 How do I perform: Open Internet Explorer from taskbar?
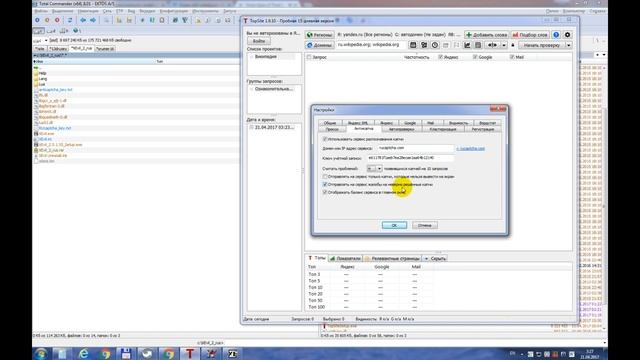(84, 353)
